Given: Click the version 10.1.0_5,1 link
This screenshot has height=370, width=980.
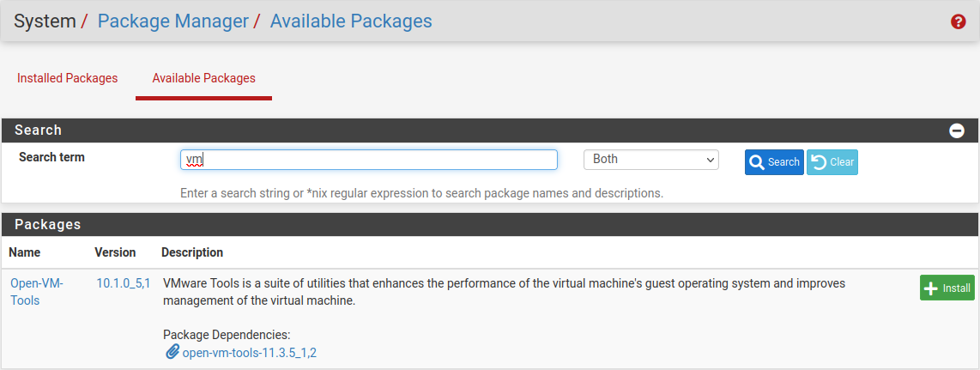Looking at the screenshot, I should coord(124,283).
